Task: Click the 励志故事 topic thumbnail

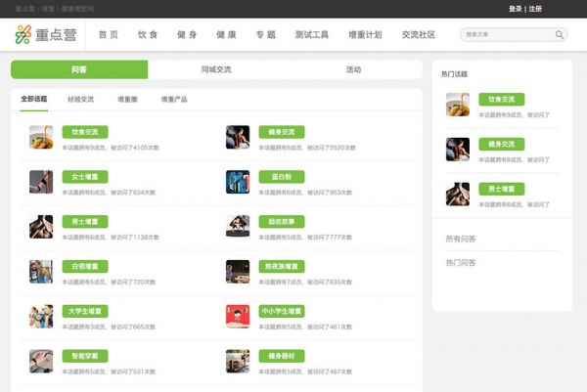Action: click(x=238, y=227)
